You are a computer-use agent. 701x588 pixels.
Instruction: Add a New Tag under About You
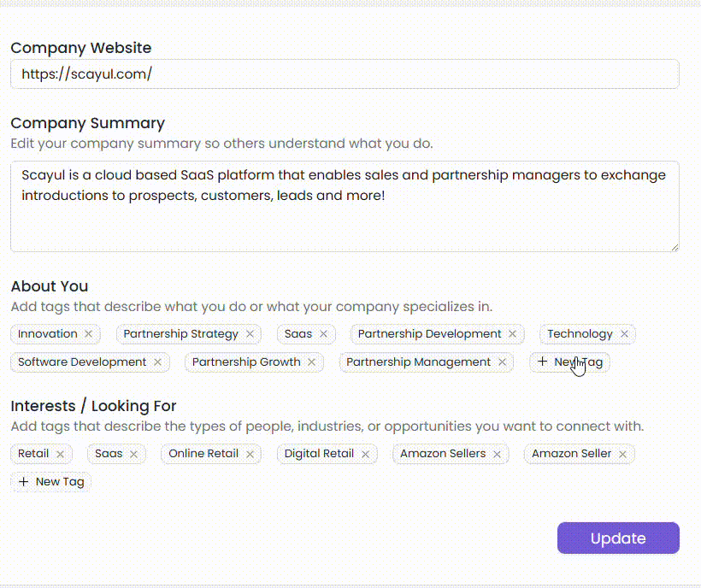[x=569, y=362]
